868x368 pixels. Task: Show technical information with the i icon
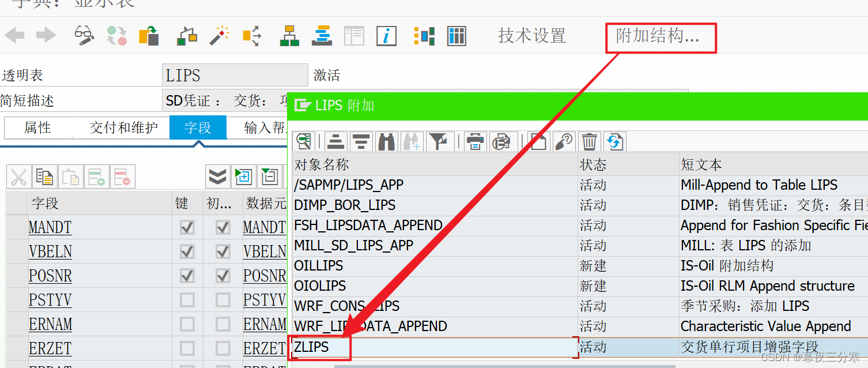pos(386,36)
